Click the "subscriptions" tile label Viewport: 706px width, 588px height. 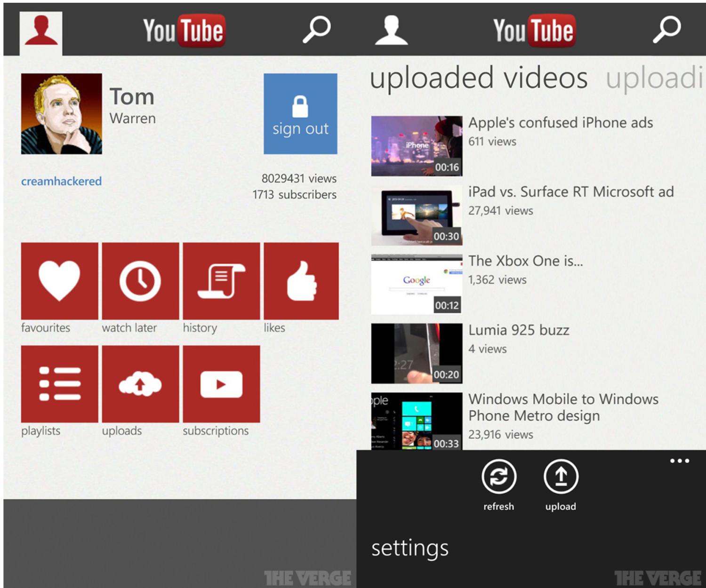click(216, 431)
